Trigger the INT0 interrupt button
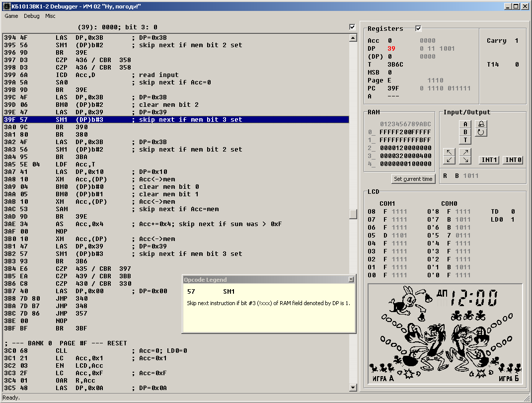532x403 pixels. (513, 160)
